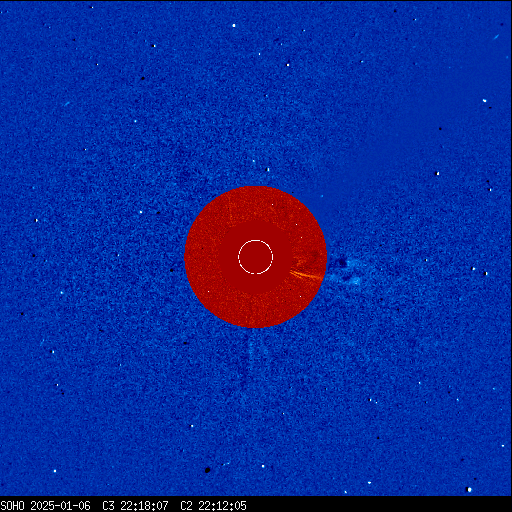The image size is (512, 512).
Task: Select the bright star just above the red disk
Action: (x=268, y=170)
